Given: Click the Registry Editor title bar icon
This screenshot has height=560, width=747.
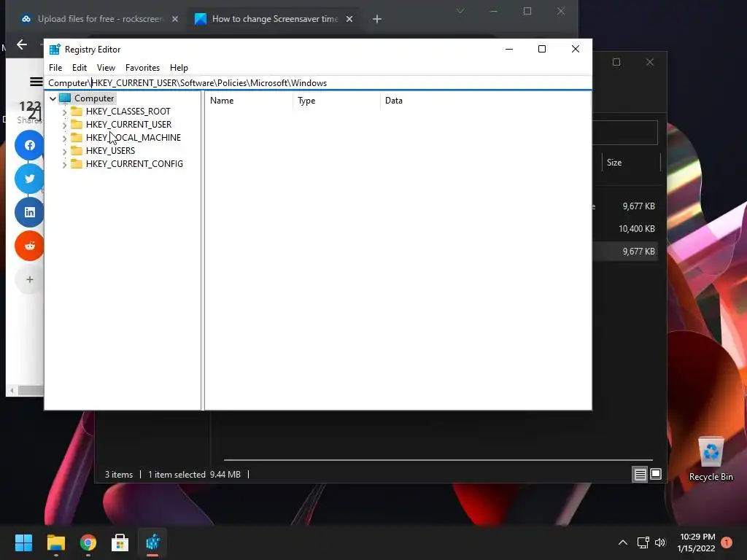Looking at the screenshot, I should pyautogui.click(x=55, y=49).
